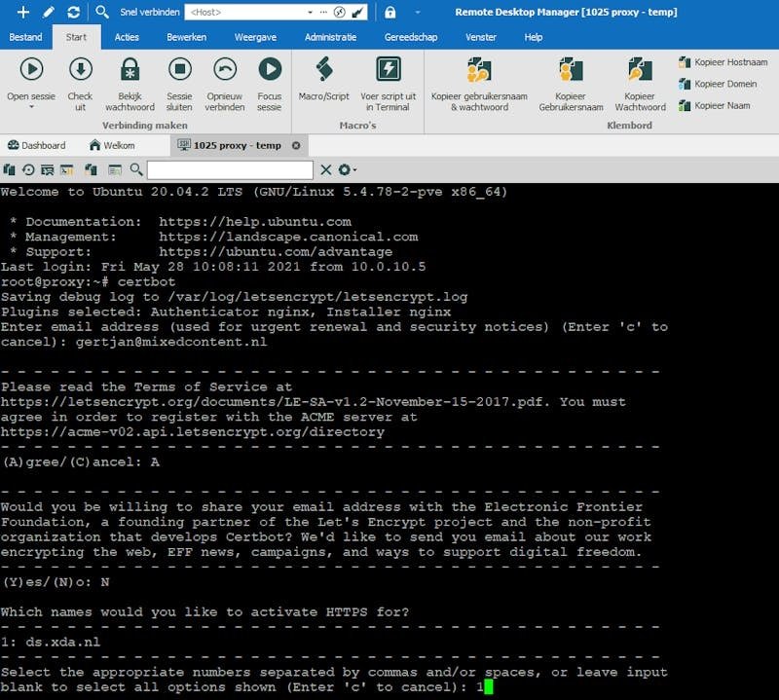Click the green terminal cursor after the cancel prompt
This screenshot has width=779, height=700.
click(x=489, y=687)
